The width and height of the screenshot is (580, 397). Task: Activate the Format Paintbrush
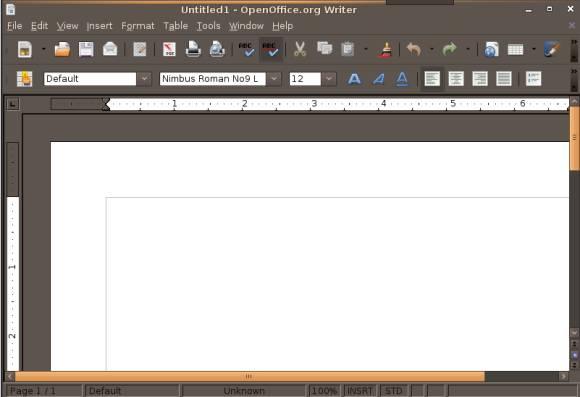pos(385,49)
